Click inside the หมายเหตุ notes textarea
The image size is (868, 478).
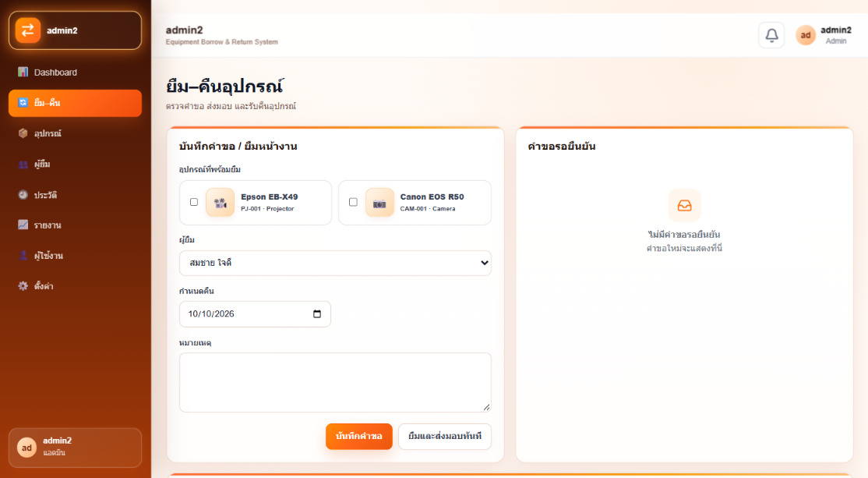(x=335, y=382)
